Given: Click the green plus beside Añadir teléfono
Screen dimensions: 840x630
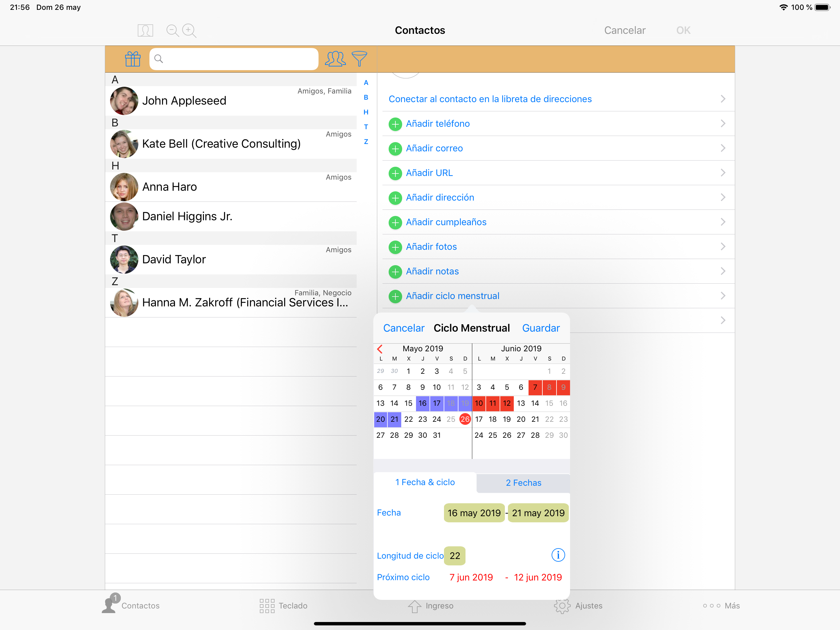Looking at the screenshot, I should point(395,124).
